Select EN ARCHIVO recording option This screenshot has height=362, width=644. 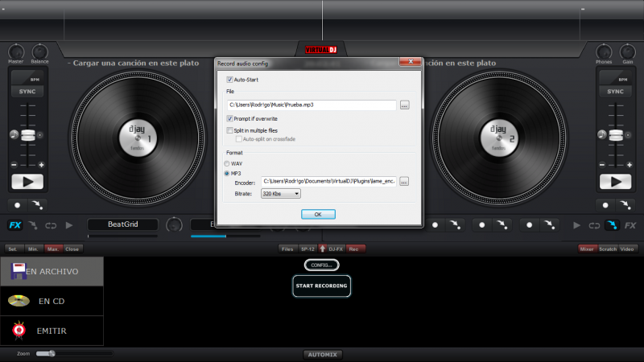click(52, 272)
